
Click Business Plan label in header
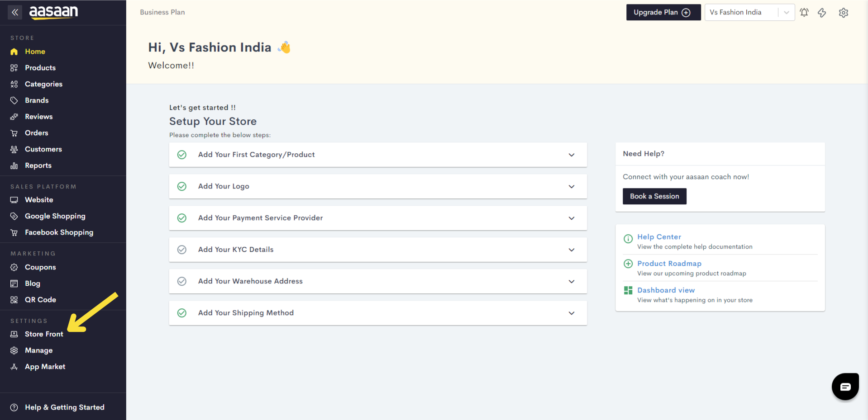pyautogui.click(x=162, y=12)
